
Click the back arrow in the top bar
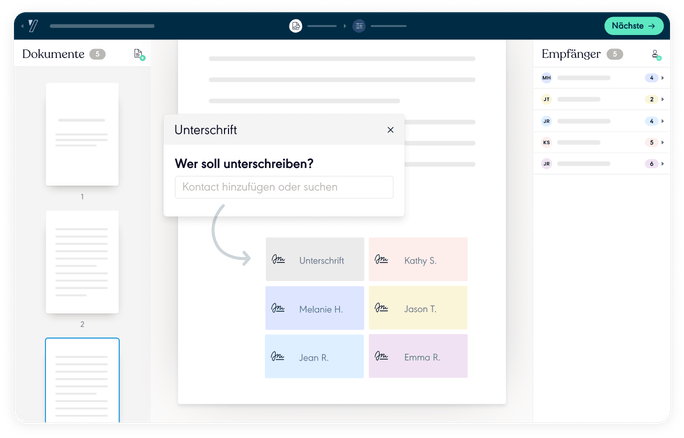(x=22, y=26)
